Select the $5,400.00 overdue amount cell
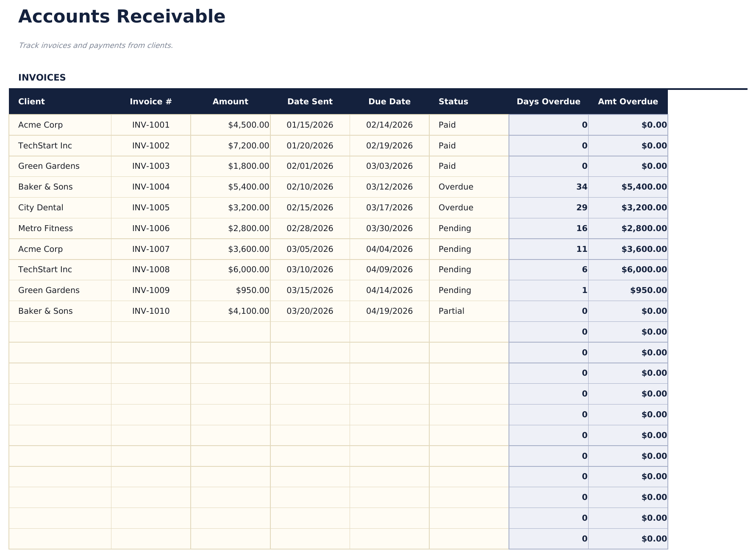The width and height of the screenshot is (756, 558). click(x=643, y=187)
